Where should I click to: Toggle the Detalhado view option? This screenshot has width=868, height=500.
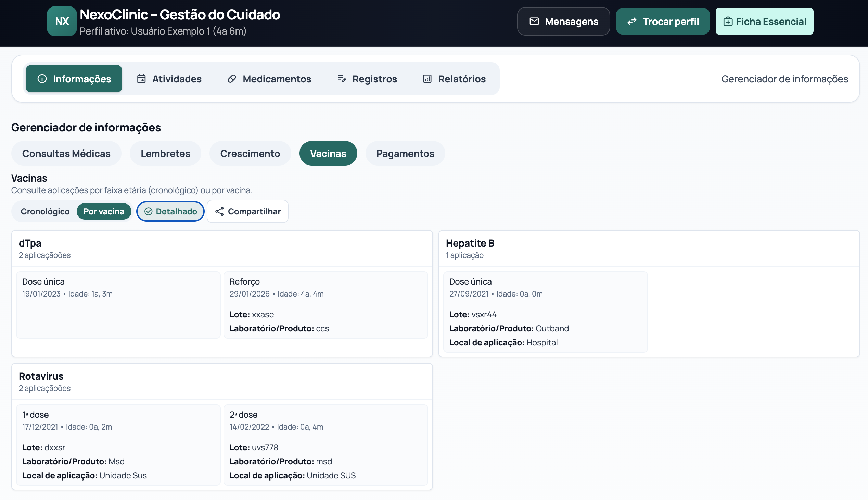[x=170, y=212]
